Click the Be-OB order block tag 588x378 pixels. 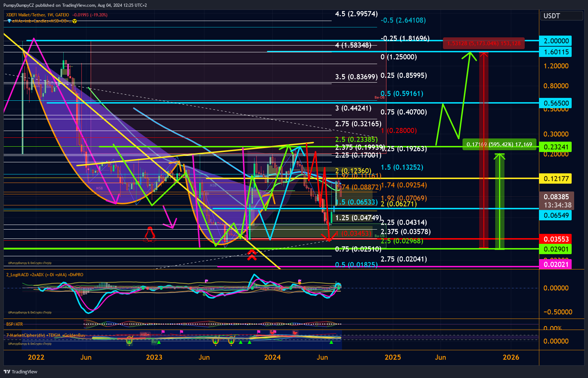click(380, 98)
